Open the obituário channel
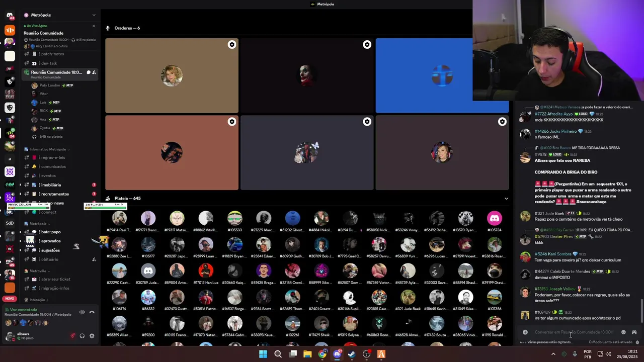This screenshot has width=644, height=362. 50,259
